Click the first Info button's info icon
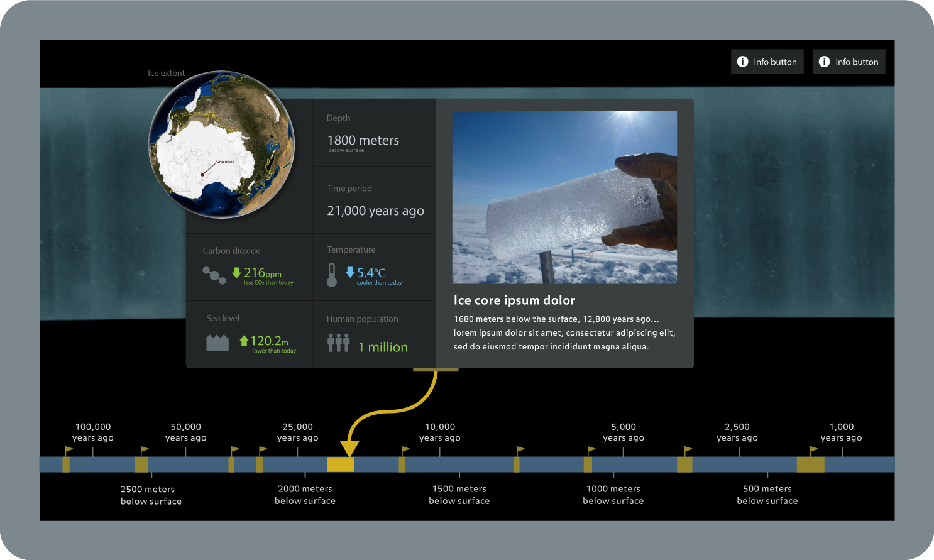934x560 pixels. (742, 62)
